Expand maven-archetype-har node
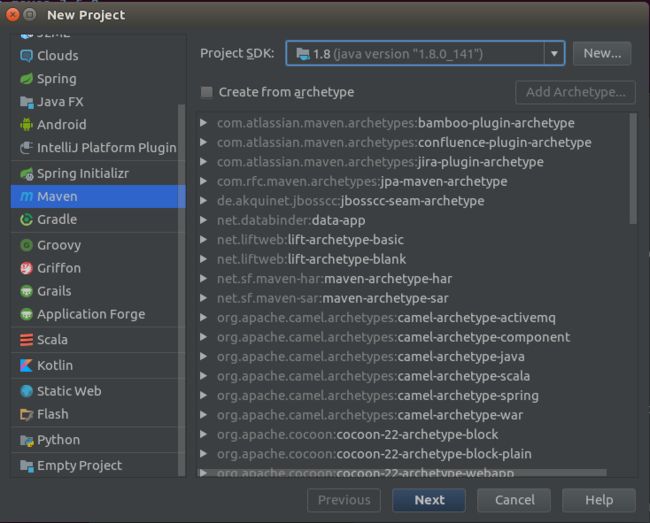Image resolution: width=650 pixels, height=523 pixels. (x=203, y=278)
